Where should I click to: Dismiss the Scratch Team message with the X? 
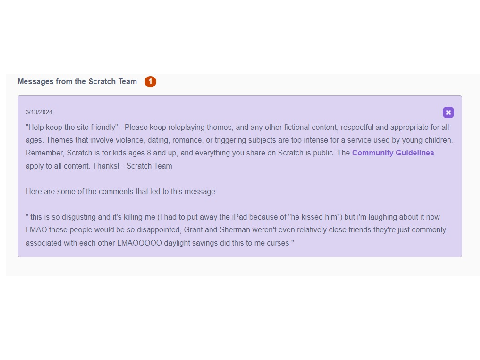click(x=448, y=113)
